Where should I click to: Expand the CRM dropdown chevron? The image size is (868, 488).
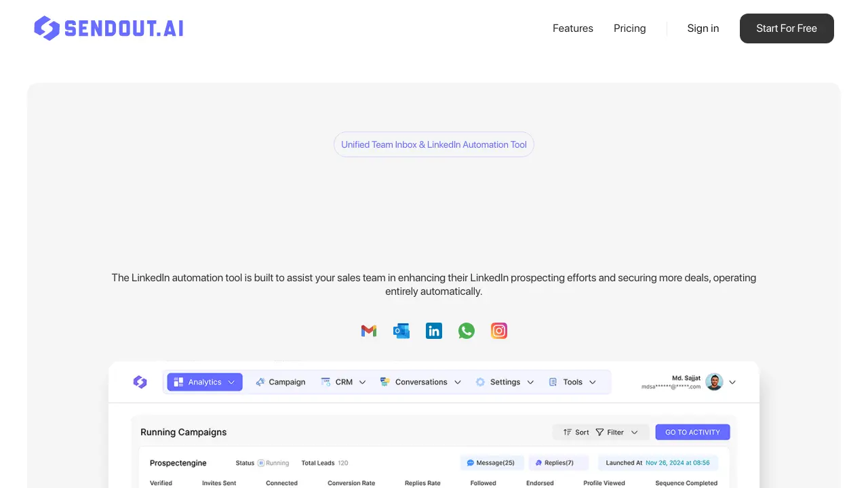[362, 382]
